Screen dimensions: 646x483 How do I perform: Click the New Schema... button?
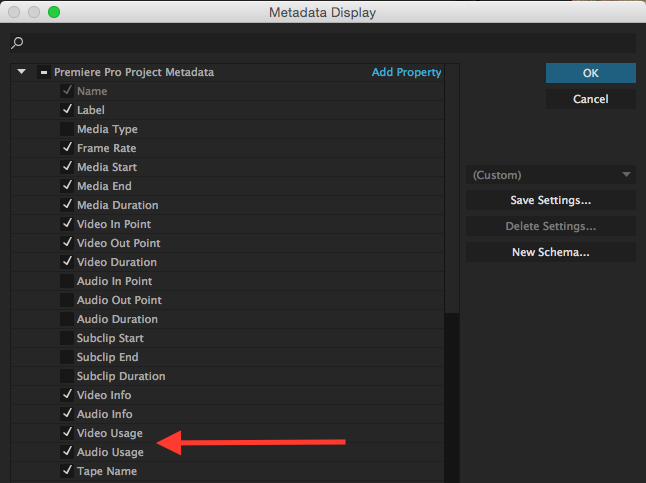[551, 252]
